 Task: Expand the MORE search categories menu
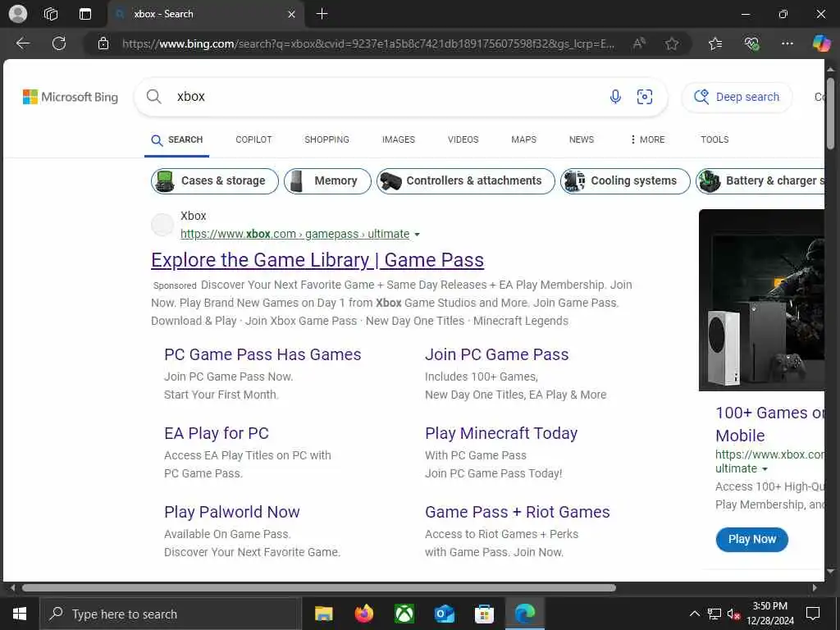(x=648, y=139)
